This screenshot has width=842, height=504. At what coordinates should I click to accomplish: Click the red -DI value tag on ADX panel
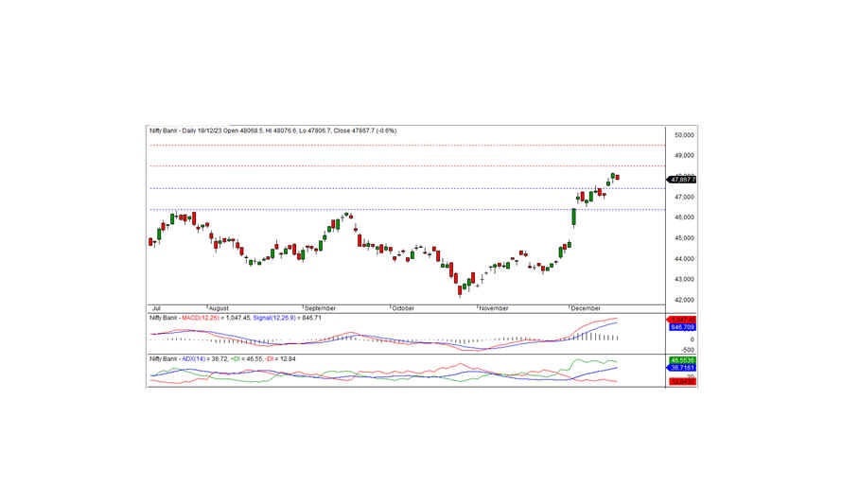[682, 381]
